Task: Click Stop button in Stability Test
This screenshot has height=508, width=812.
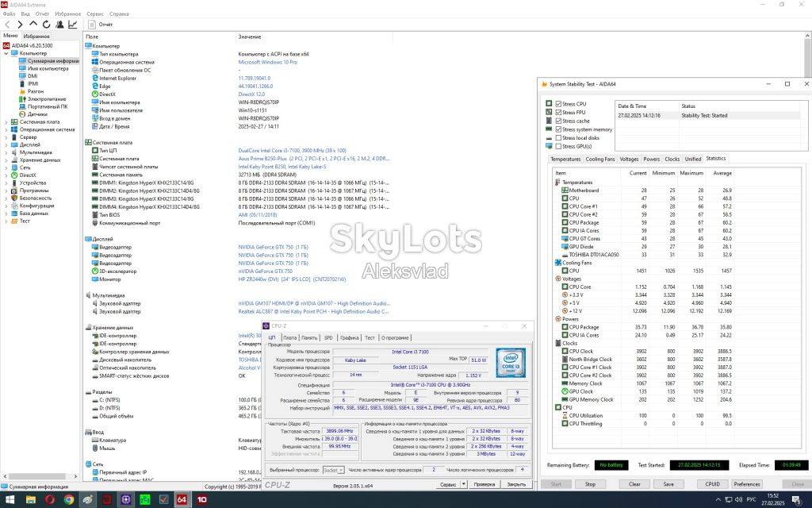Action: 590,484
